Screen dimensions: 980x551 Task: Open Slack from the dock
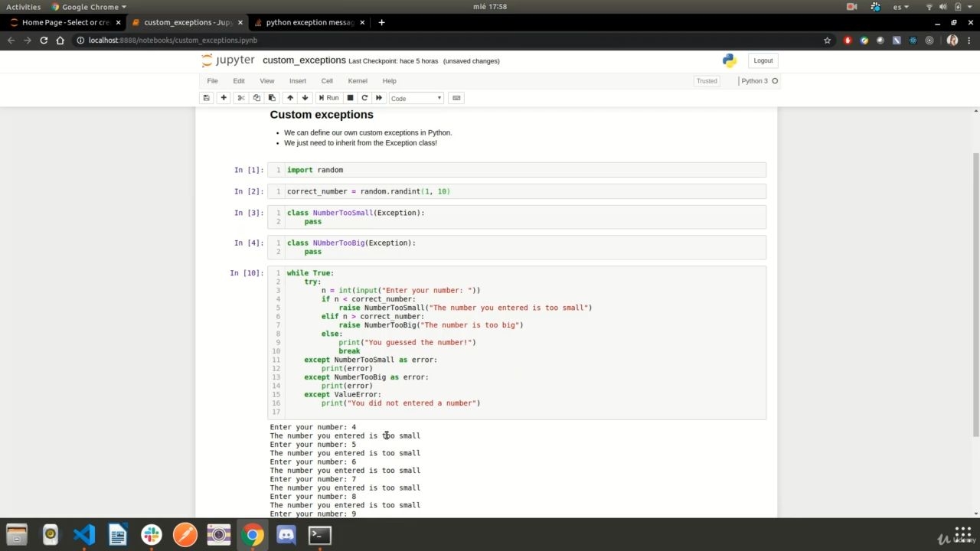point(152,534)
